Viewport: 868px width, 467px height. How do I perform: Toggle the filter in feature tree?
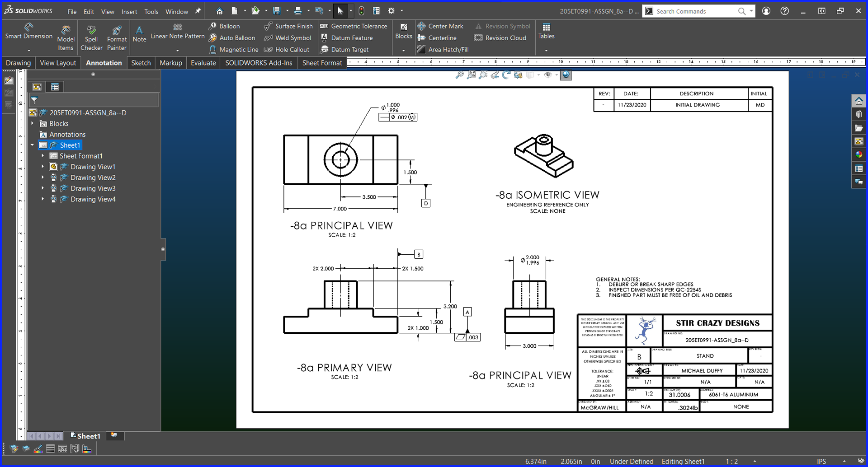pos(34,100)
